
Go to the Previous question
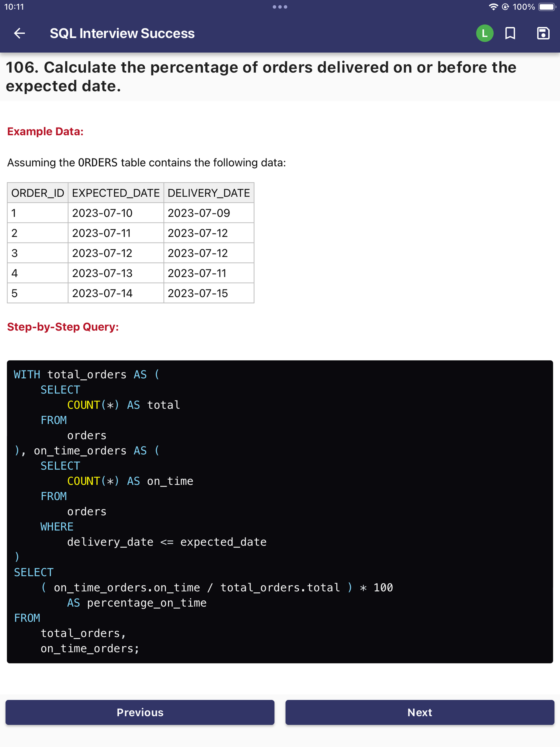pyautogui.click(x=140, y=712)
